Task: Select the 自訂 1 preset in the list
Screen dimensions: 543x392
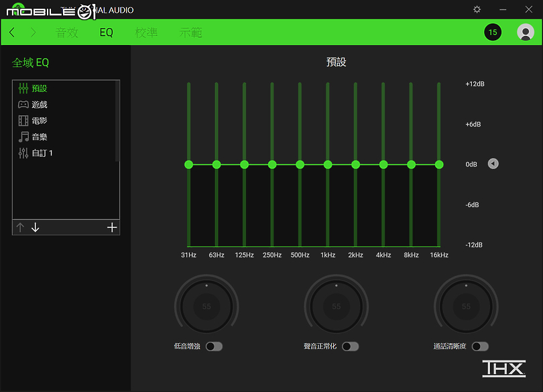Action: 64,153
